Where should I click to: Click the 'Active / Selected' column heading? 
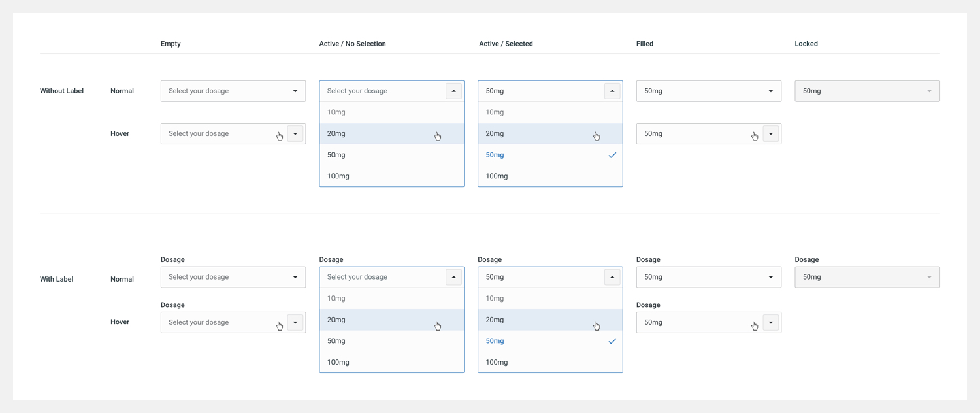click(x=506, y=44)
